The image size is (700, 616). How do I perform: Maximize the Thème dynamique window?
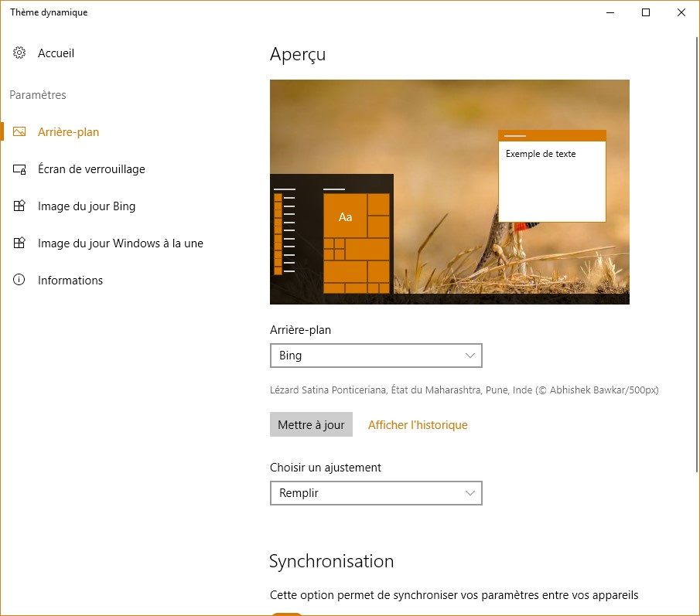click(646, 12)
